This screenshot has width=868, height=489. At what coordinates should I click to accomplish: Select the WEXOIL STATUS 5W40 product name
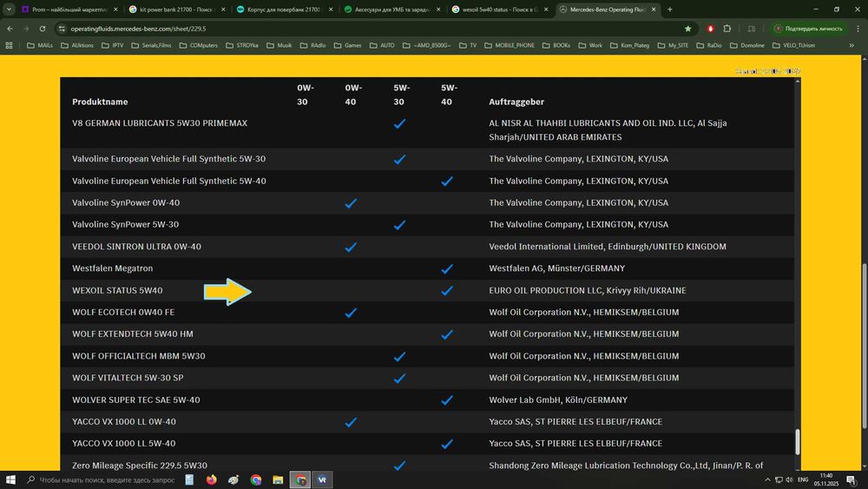(x=117, y=290)
